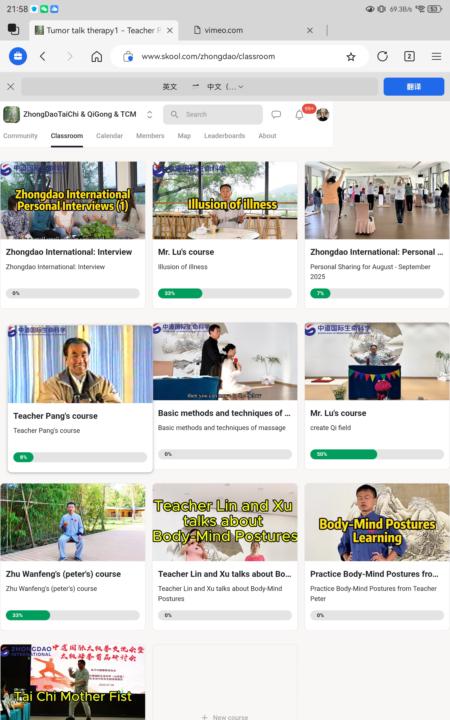The image size is (450, 720).
Task: Open the target language dropdown in the translate bar
Action: [x=225, y=86]
